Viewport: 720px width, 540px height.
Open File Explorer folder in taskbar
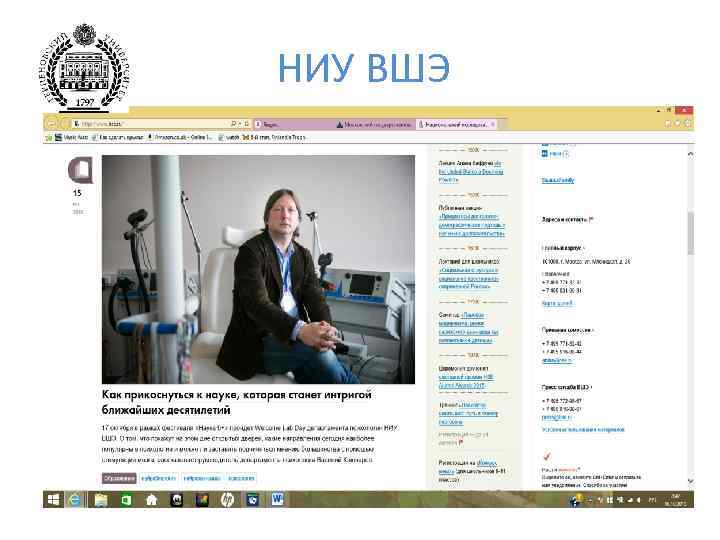tap(100, 500)
